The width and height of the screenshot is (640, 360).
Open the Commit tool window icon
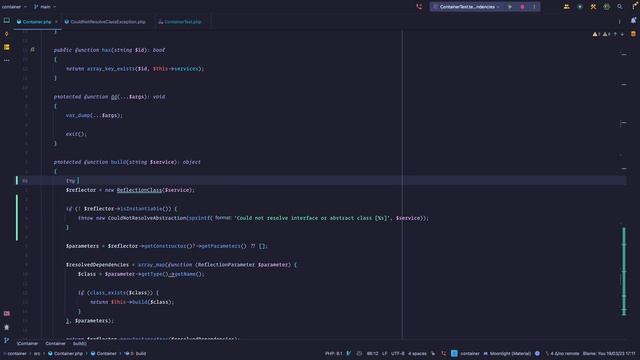pos(7,34)
